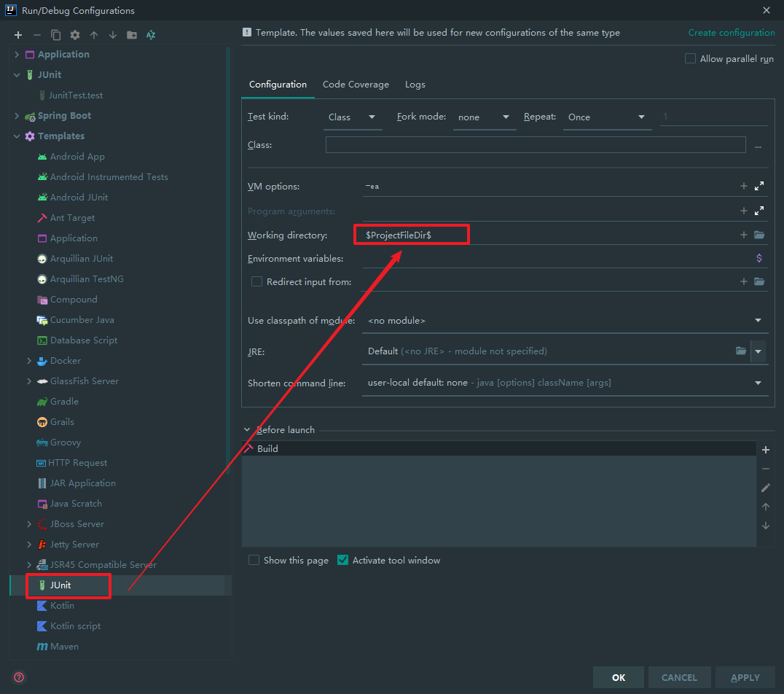Switch to the Code Coverage tab
This screenshot has height=694, width=784.
coord(356,85)
